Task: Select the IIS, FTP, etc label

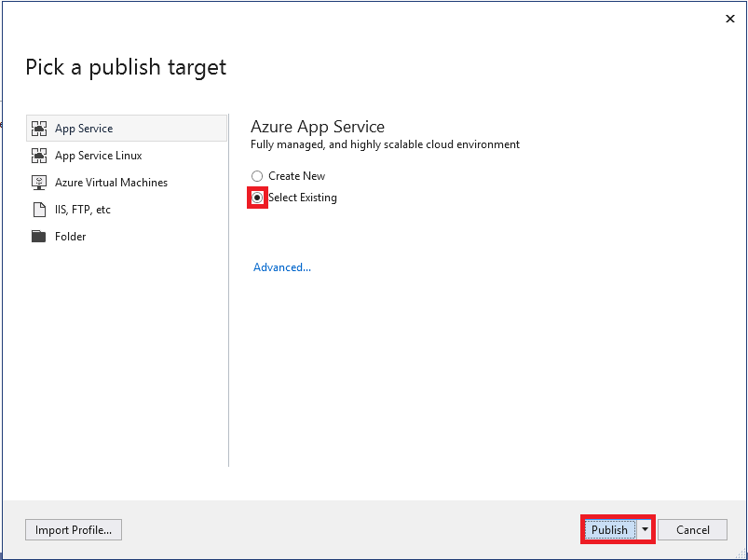Action: click(83, 210)
